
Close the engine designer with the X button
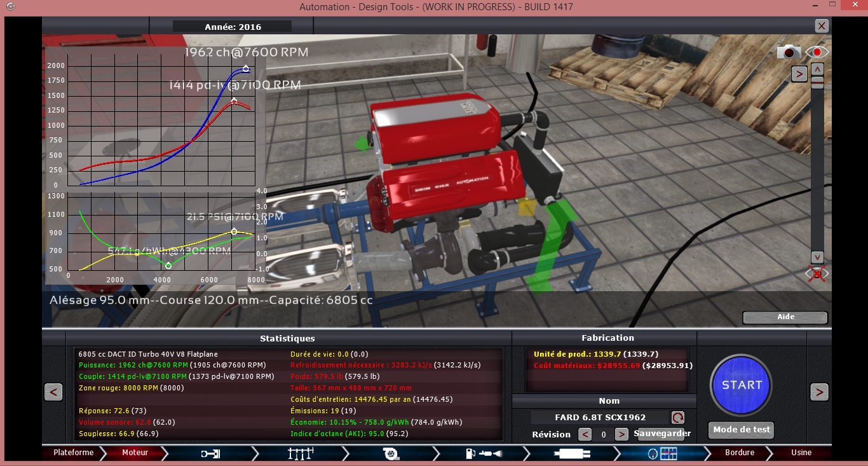click(822, 26)
